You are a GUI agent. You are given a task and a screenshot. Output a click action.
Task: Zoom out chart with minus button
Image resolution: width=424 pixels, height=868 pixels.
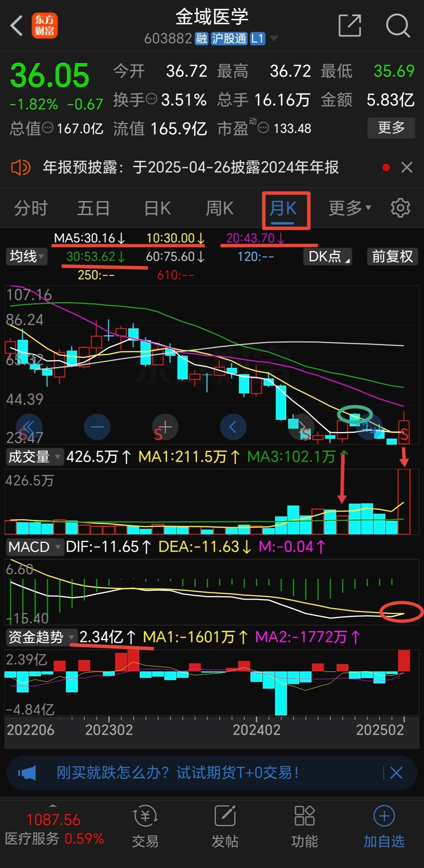[97, 427]
